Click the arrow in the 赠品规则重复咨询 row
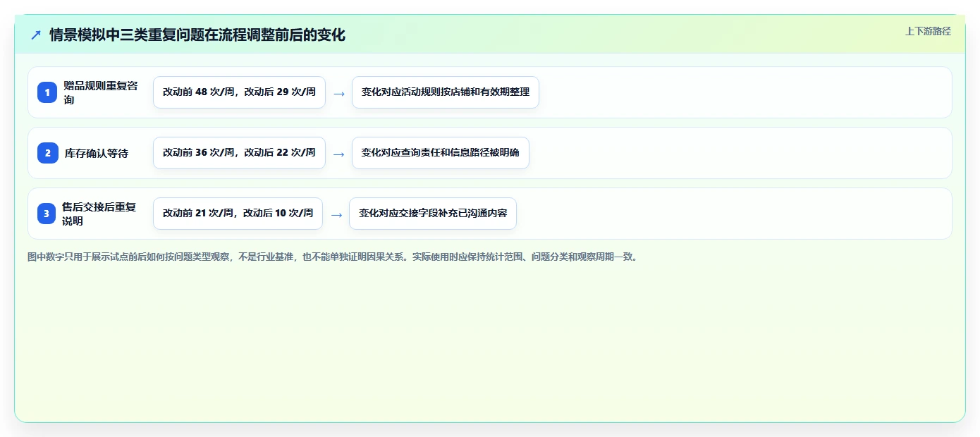This screenshot has width=980, height=437. 339,93
